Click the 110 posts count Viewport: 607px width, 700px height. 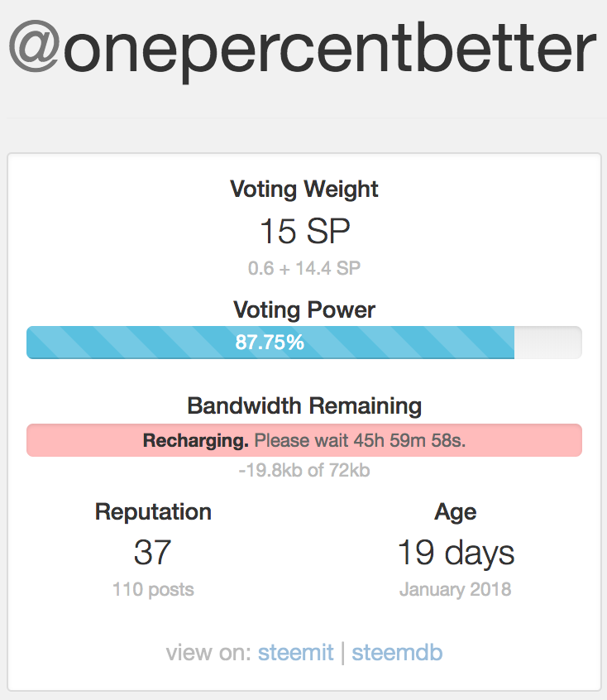(x=153, y=590)
